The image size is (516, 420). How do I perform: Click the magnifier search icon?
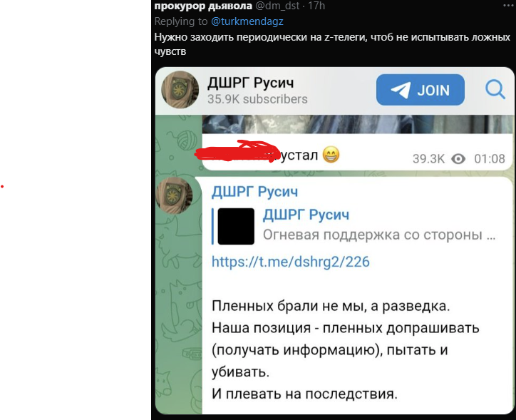495,89
